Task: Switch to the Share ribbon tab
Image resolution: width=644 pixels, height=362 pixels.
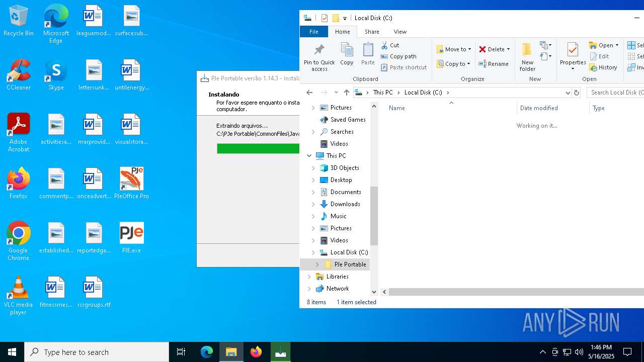Action: [372, 32]
